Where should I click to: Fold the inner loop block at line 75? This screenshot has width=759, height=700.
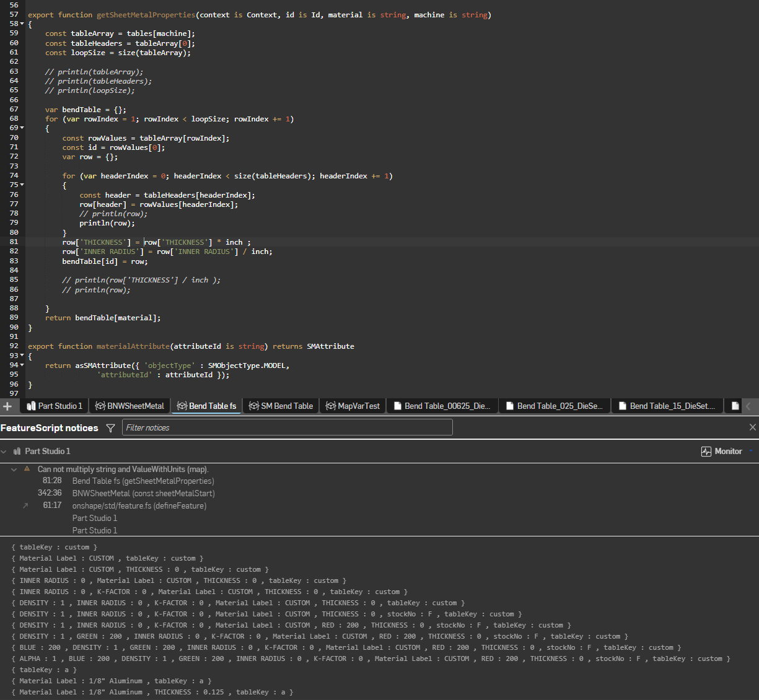point(22,185)
